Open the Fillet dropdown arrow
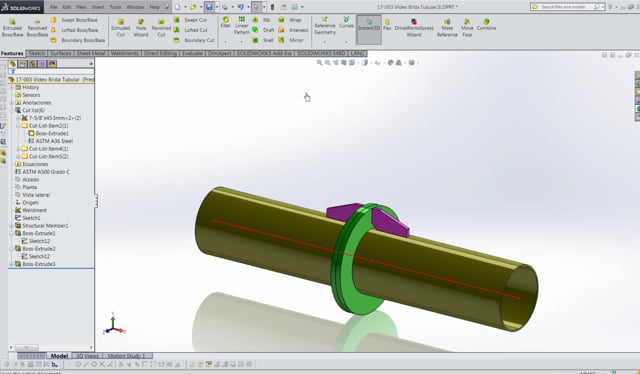 tap(225, 42)
